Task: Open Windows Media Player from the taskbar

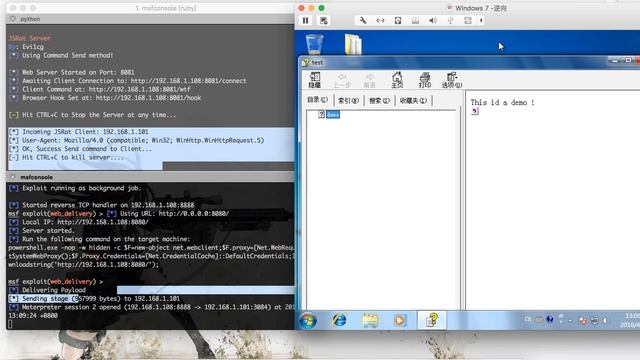Action: point(400,320)
